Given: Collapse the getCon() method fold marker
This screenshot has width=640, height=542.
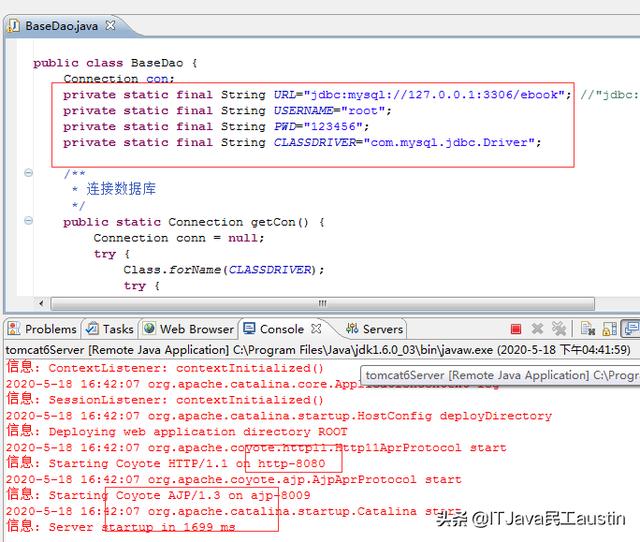Looking at the screenshot, I should (28, 221).
